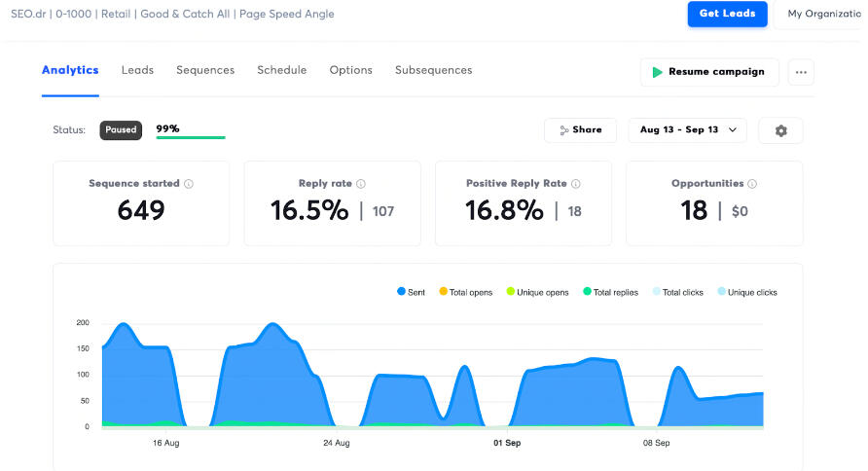This screenshot has width=868, height=471.
Task: Click the Share button
Action: (x=580, y=129)
